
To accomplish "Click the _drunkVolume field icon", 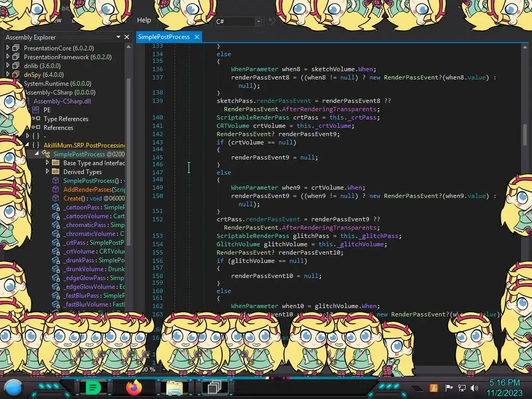I will (56, 269).
